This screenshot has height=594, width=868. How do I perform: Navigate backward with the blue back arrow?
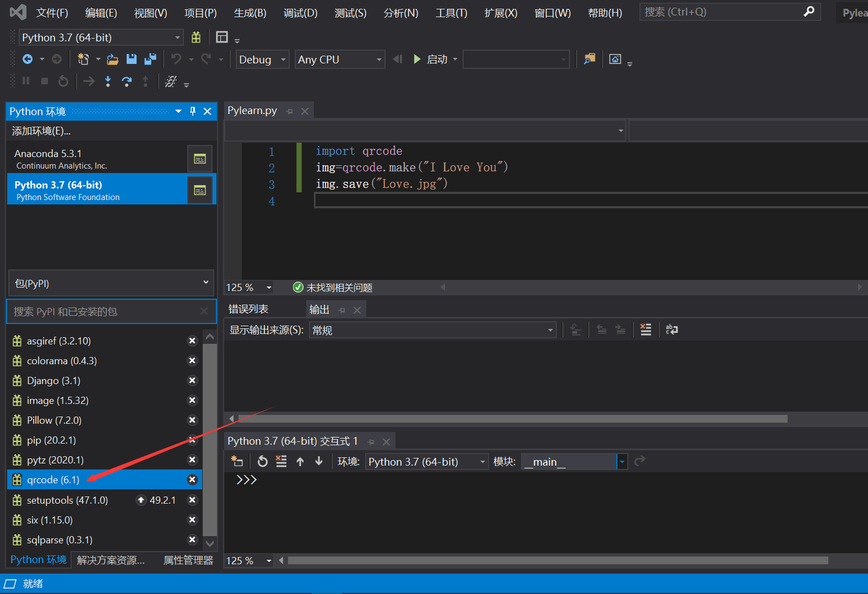(x=27, y=59)
